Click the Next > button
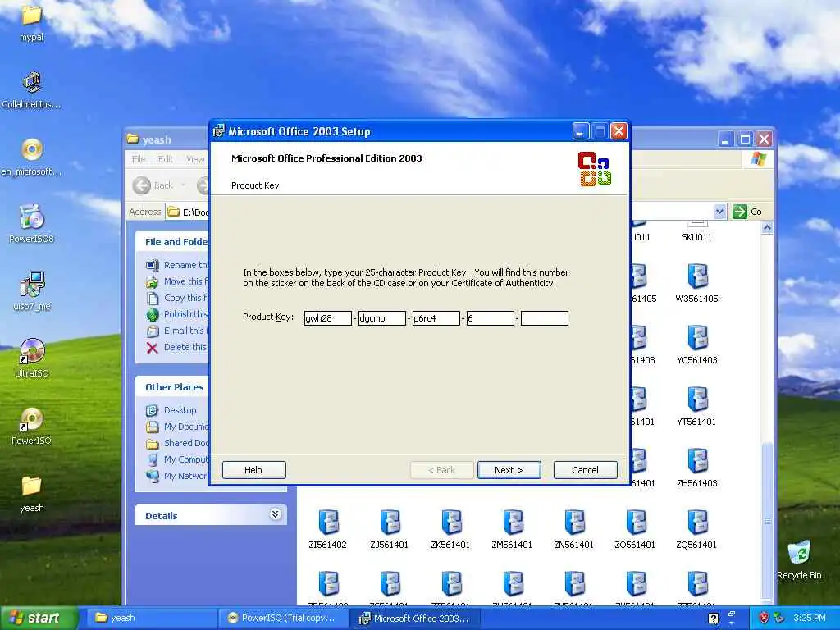840x630 pixels. pos(509,470)
